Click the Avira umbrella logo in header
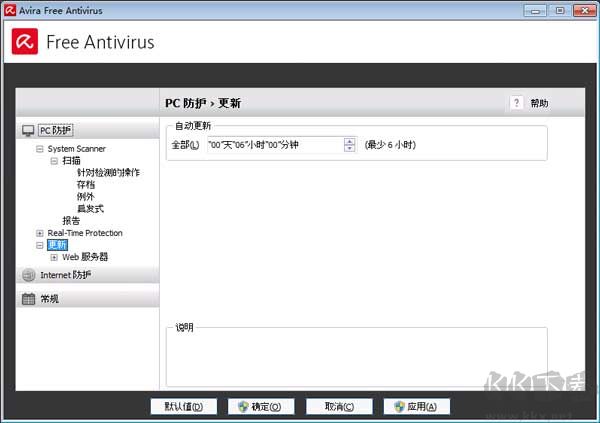This screenshot has height=423, width=600. pos(25,41)
